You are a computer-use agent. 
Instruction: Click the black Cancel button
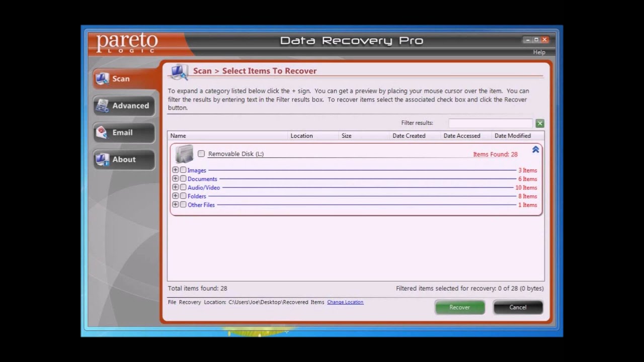click(x=518, y=307)
